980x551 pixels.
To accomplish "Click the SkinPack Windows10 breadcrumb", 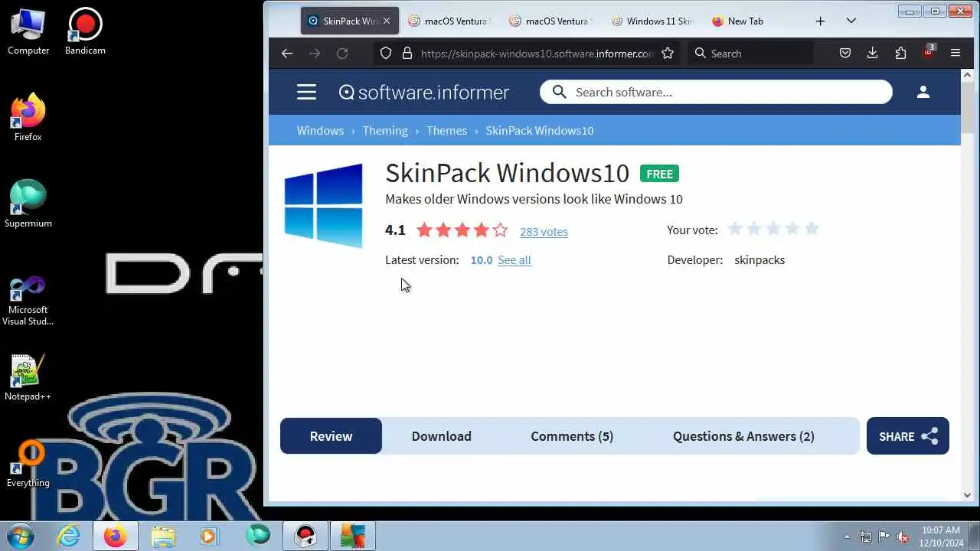I will point(539,130).
